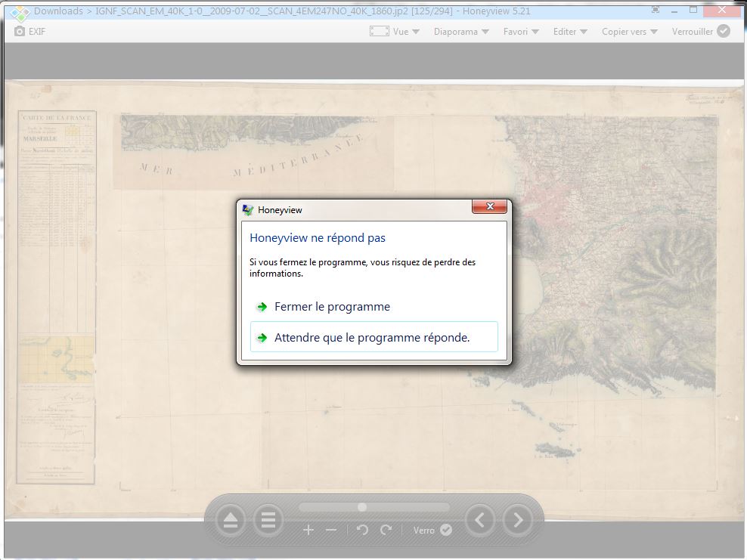Open the hamburger menu in bottom bar
This screenshot has height=560, width=747.
click(x=268, y=520)
